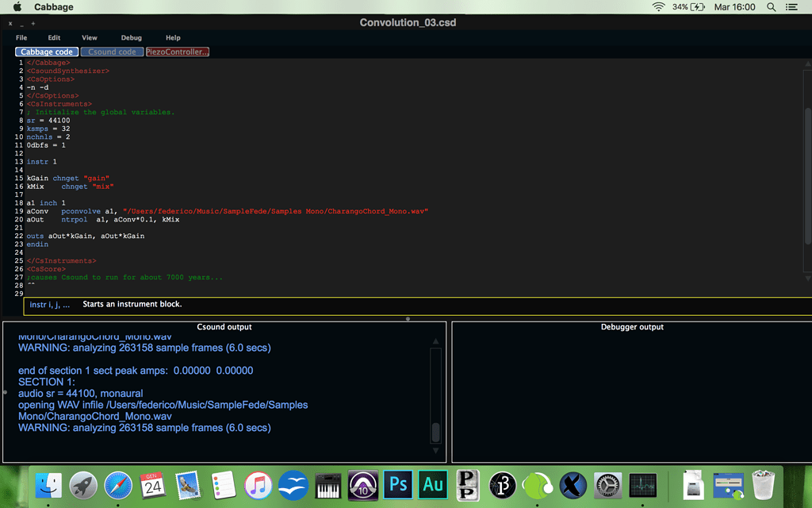Open Spotlight search in the menu bar
Image resolution: width=812 pixels, height=508 pixels.
tap(771, 6)
